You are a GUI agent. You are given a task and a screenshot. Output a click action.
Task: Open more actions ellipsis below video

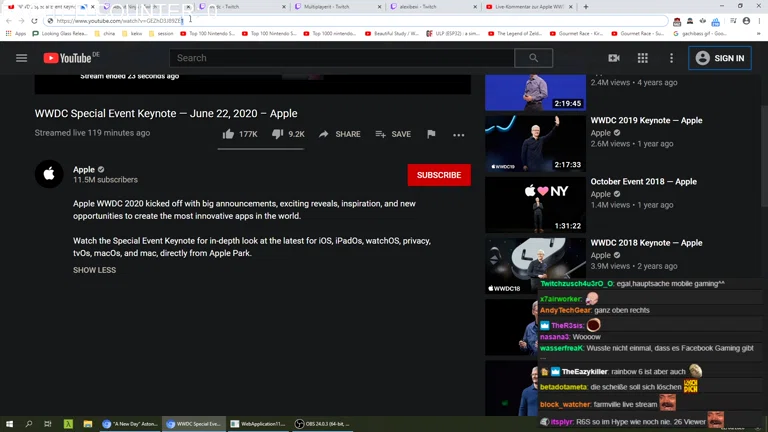[458, 135]
